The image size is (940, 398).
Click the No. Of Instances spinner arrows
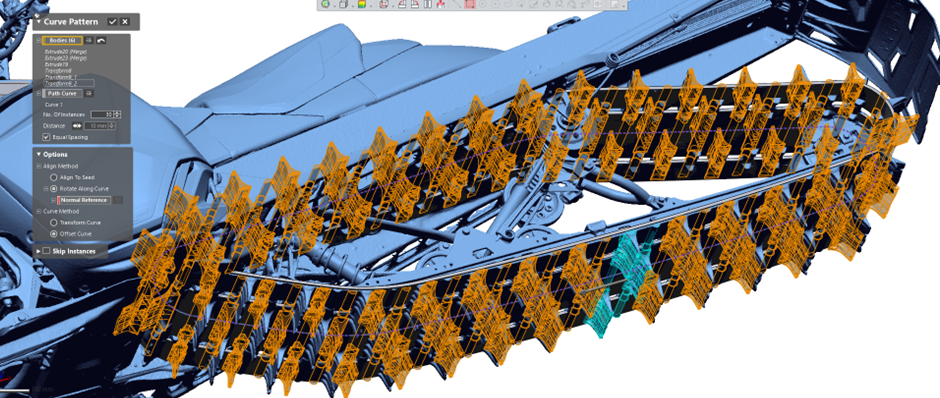pos(117,114)
